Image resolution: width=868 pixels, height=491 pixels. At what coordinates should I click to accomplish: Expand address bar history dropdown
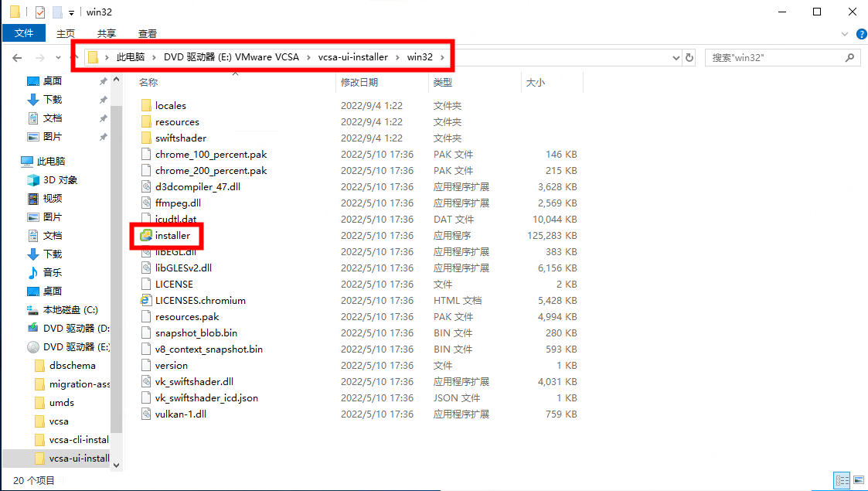pos(676,57)
